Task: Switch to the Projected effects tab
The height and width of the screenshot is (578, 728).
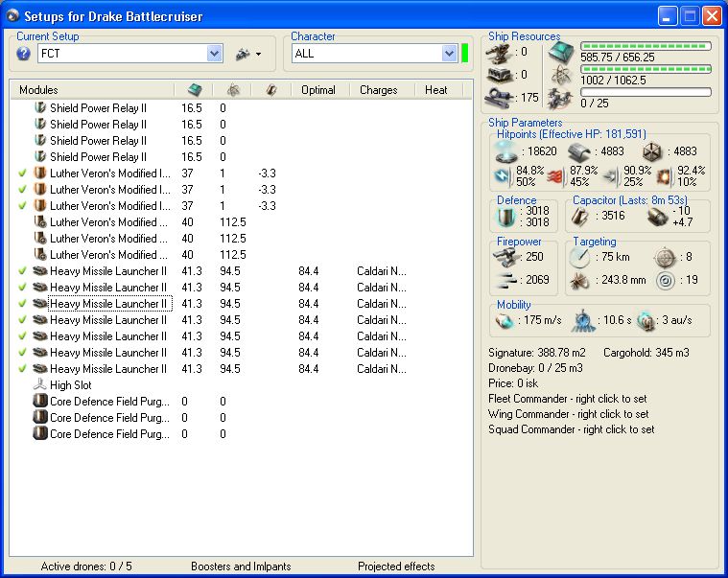Action: click(x=396, y=566)
